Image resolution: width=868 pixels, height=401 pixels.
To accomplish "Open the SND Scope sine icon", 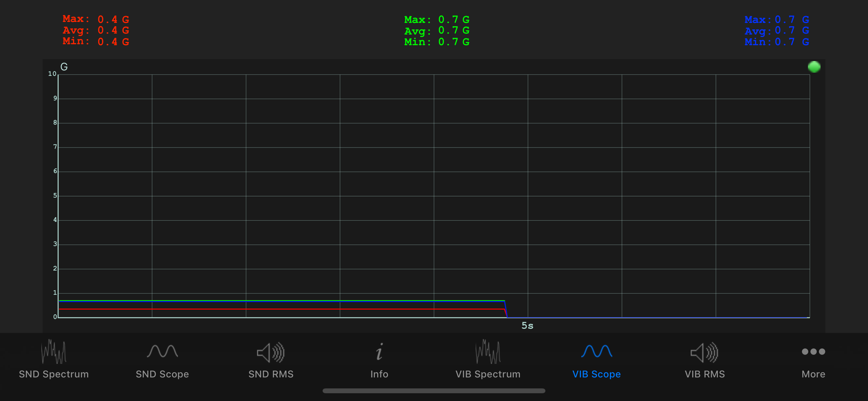I will coord(162,351).
